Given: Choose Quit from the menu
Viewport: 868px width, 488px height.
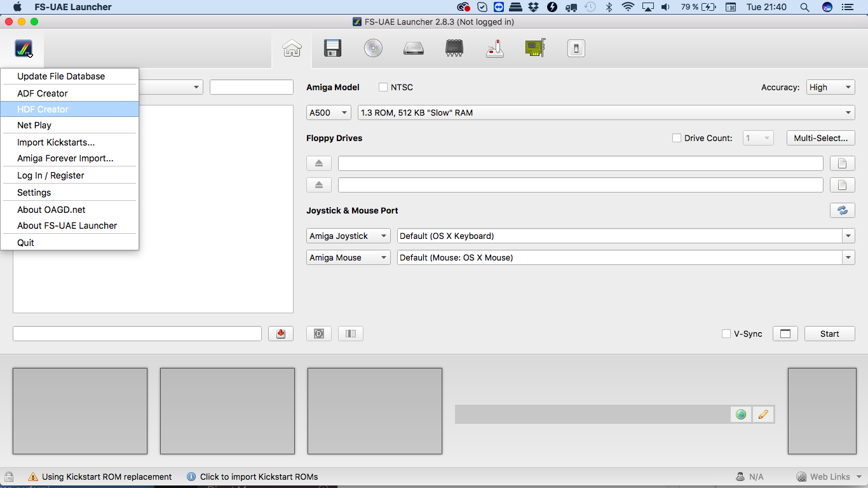Looking at the screenshot, I should tap(70, 243).
